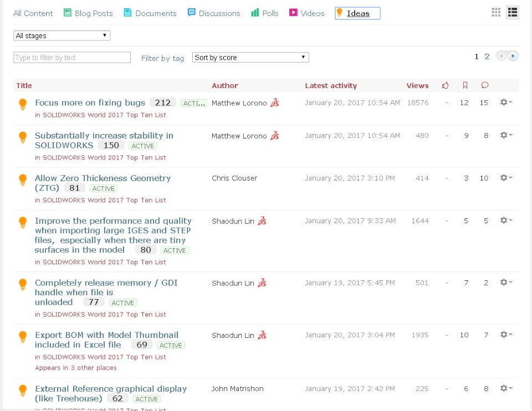Switch to Discussions tab
This screenshot has width=532, height=411.
[x=214, y=13]
